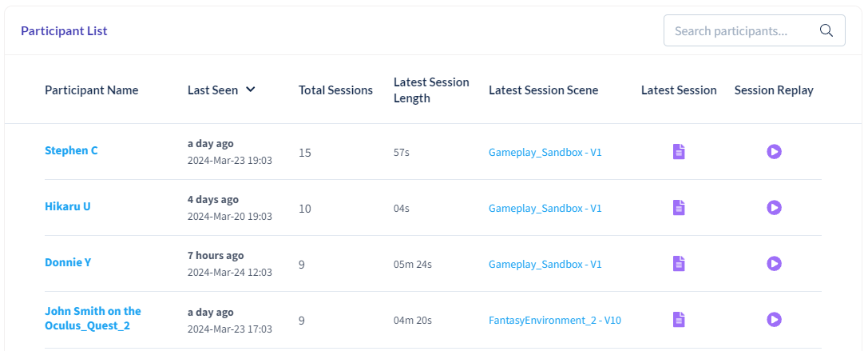Open John Smith on the Oculus_Quest_2 profile

[x=93, y=318]
